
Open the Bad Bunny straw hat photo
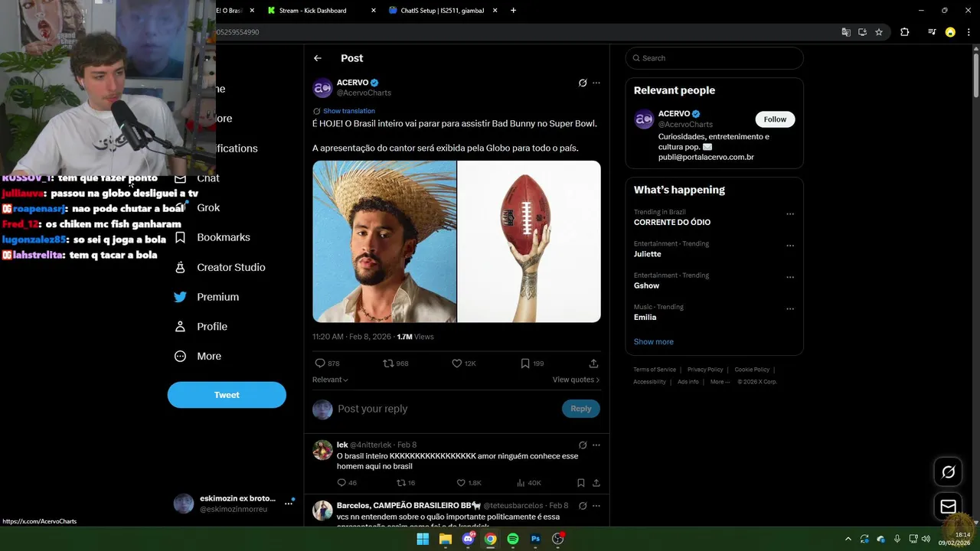[384, 241]
